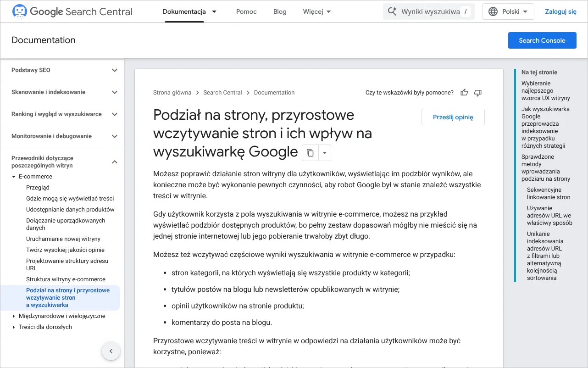Click the thumbs down feedback icon
Screen dimensions: 588x368
point(478,93)
